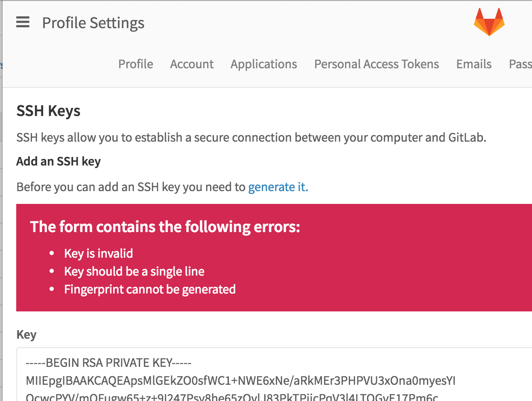The image size is (532, 401).
Task: Click the GitLab fox logo
Action: click(489, 22)
